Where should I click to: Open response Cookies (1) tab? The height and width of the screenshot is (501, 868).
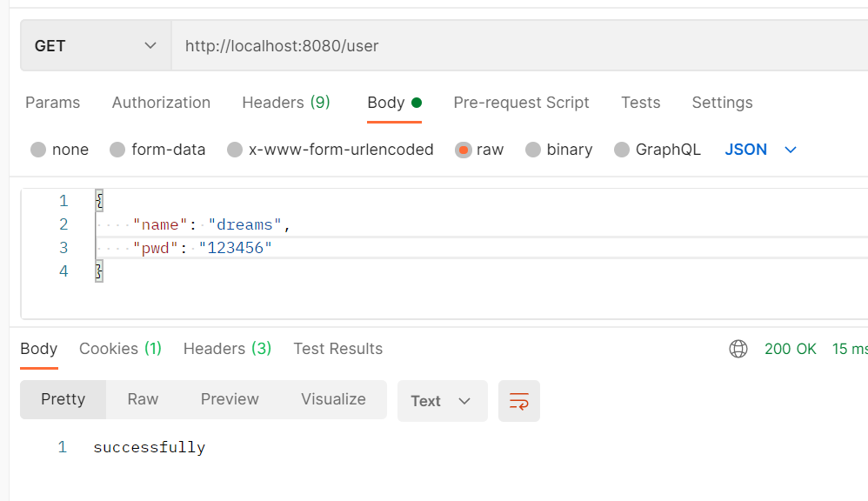(x=120, y=349)
